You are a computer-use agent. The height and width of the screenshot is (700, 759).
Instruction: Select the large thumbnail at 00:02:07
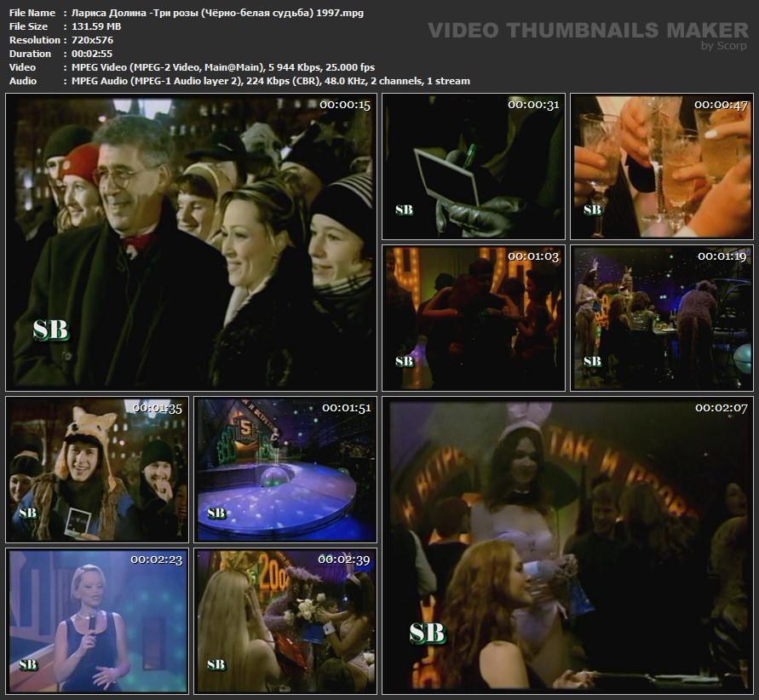(x=567, y=545)
